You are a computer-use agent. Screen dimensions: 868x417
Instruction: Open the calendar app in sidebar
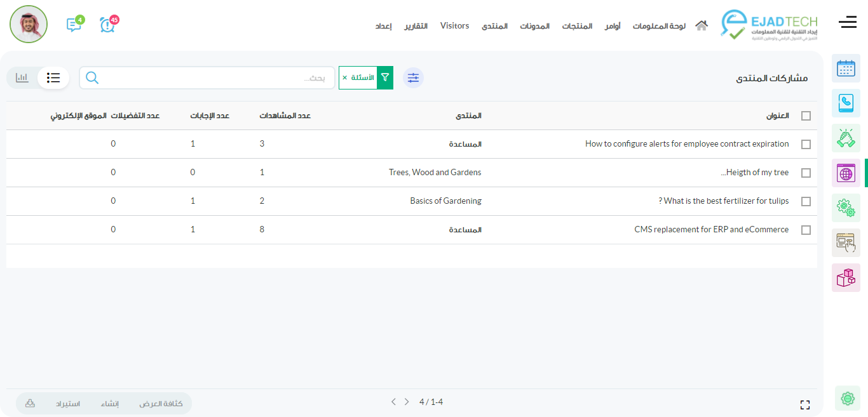(846, 69)
